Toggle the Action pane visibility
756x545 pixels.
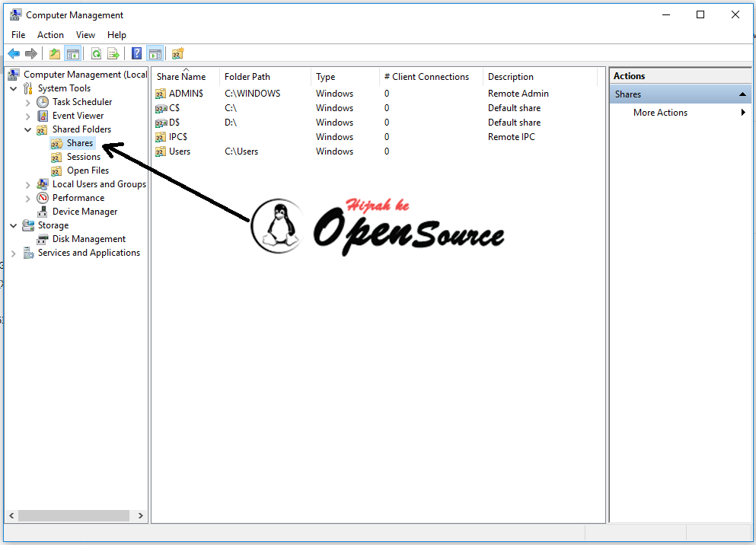point(155,53)
